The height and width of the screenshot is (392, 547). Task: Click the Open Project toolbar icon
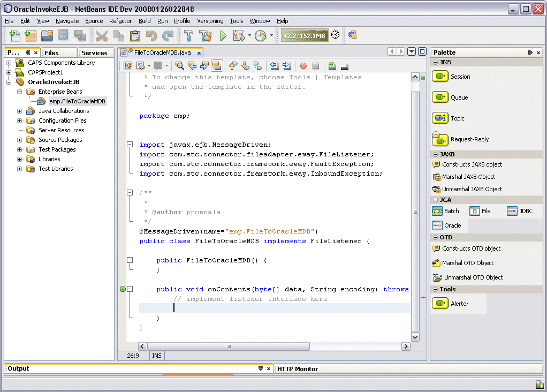[47, 36]
